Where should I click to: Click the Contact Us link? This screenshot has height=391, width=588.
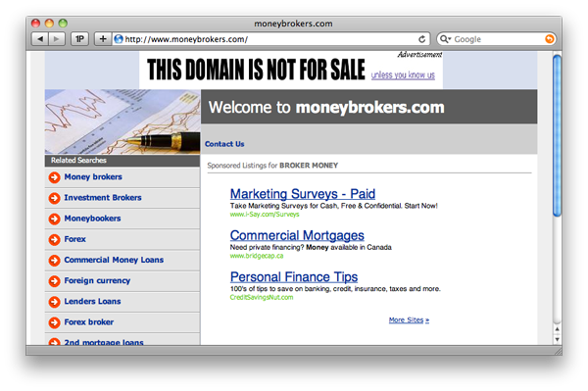click(224, 144)
